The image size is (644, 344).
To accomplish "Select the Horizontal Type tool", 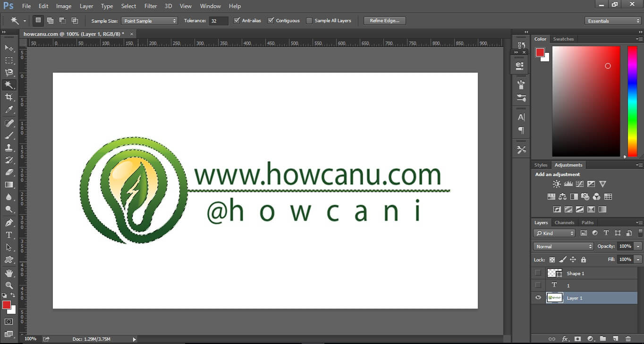I will (x=9, y=235).
